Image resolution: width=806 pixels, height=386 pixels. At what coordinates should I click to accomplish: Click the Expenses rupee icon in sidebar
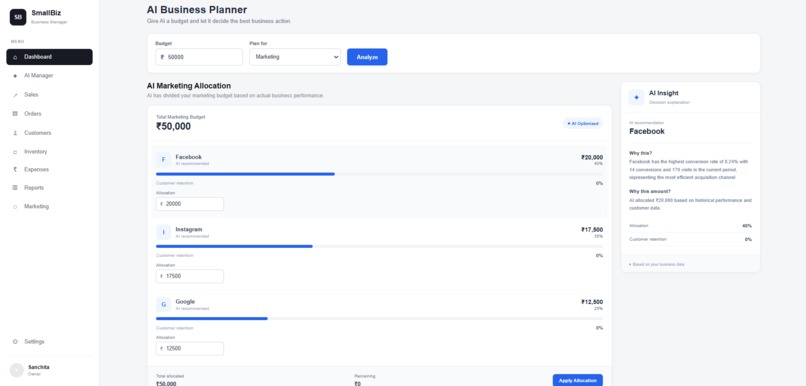(15, 169)
